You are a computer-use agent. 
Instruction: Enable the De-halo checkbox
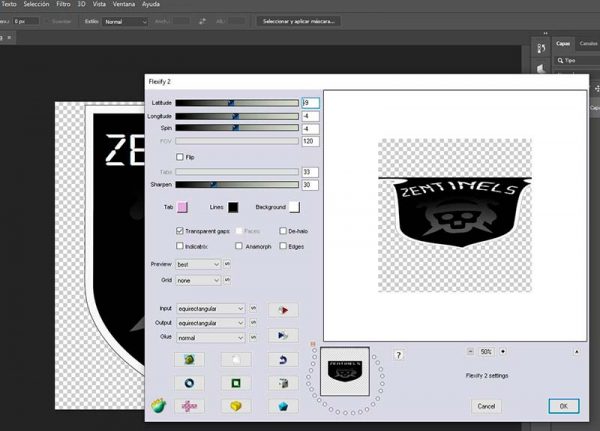tap(283, 230)
